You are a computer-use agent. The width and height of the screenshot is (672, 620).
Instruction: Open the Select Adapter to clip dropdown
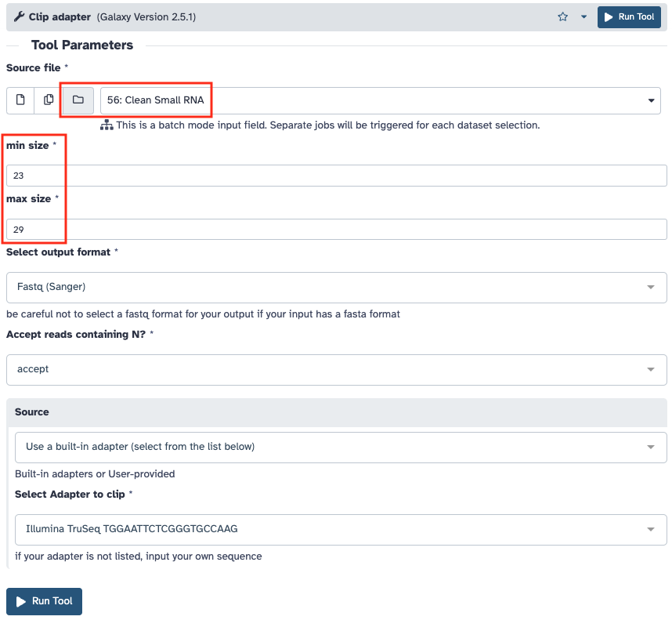(341, 529)
